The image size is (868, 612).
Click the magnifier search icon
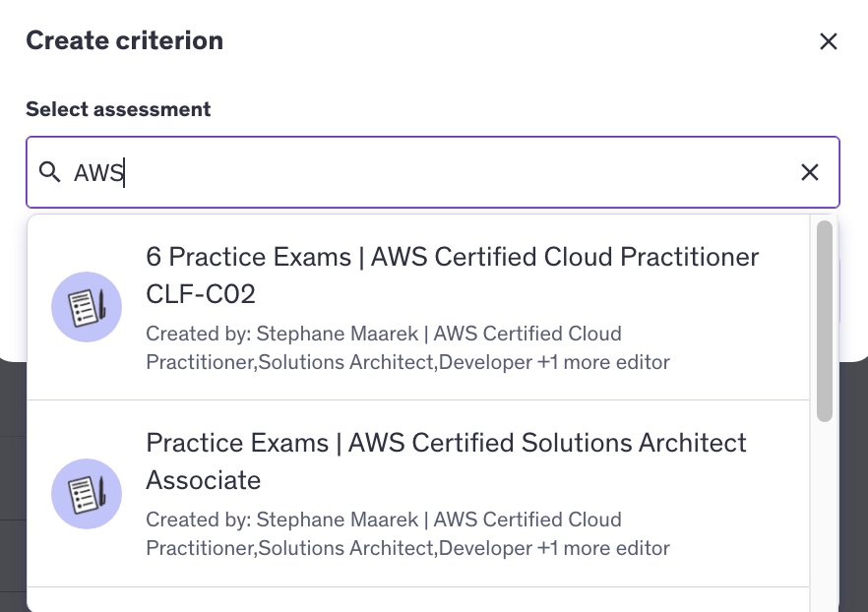49,173
